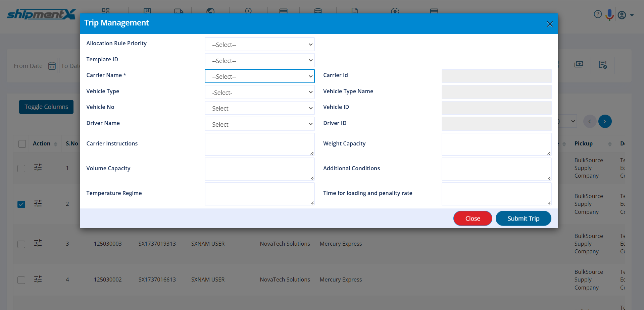Focus the Carrier Instructions text area
This screenshot has width=644, height=310.
(x=259, y=144)
